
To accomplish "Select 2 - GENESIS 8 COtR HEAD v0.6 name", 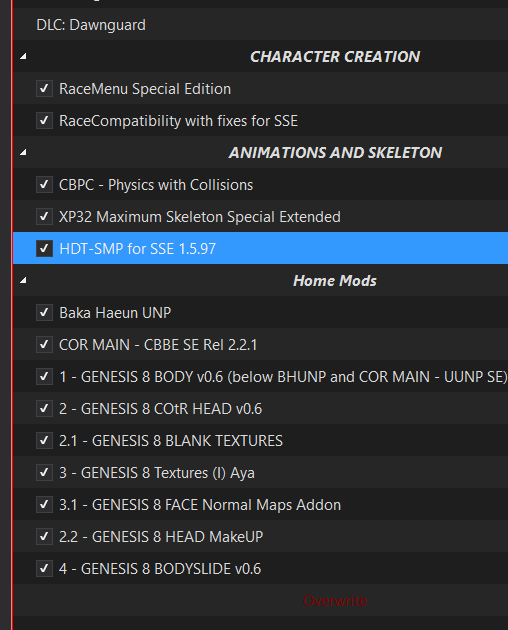I will coord(160,409).
